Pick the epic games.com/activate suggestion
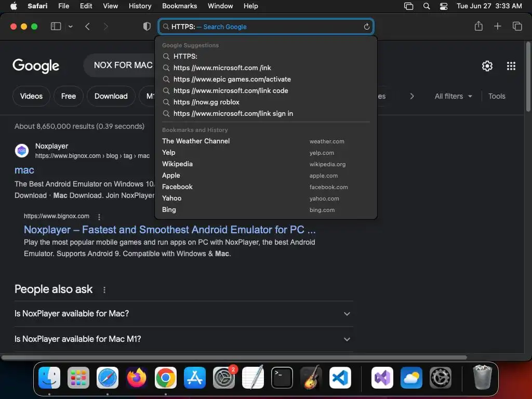Screen dimensions: 532x399 tap(265, 79)
